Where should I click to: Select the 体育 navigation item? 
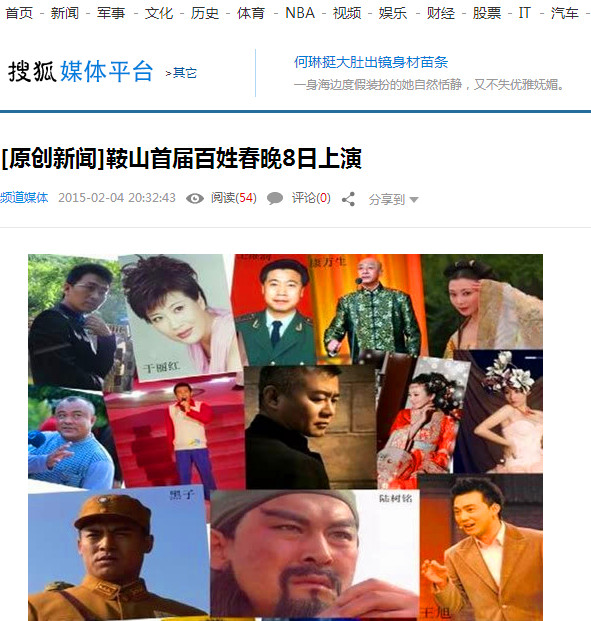tap(251, 13)
